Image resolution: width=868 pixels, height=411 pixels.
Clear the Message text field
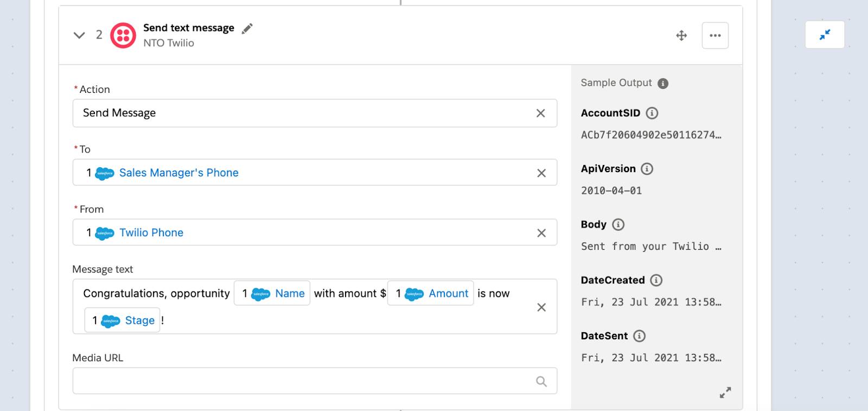(x=541, y=307)
